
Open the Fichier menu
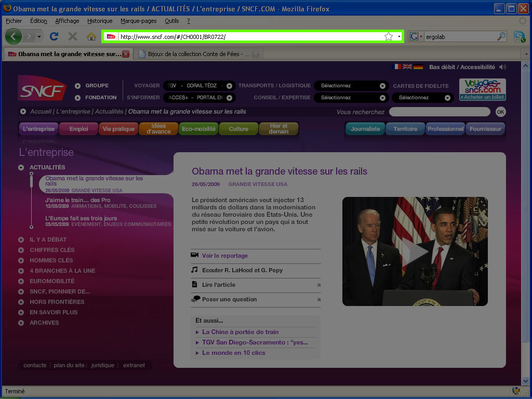14,21
